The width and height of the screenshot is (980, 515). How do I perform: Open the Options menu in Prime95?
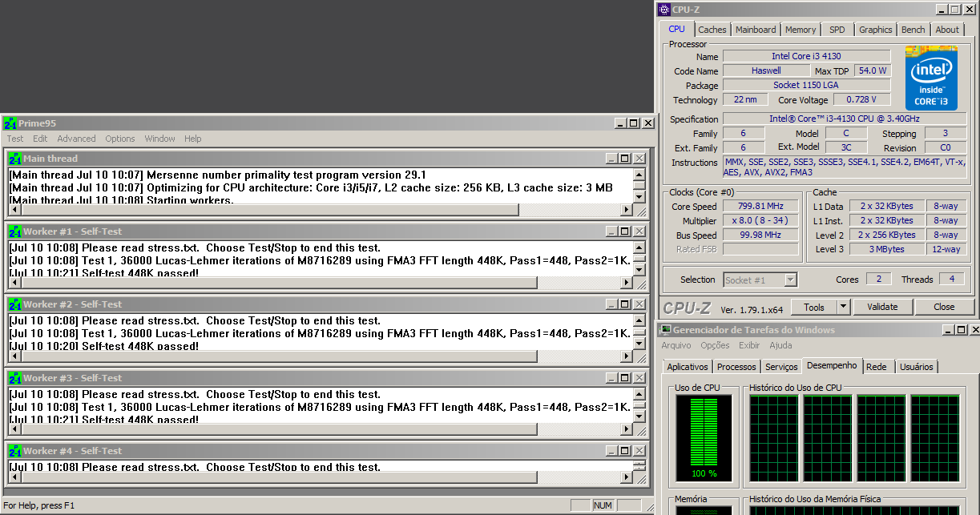(x=120, y=139)
